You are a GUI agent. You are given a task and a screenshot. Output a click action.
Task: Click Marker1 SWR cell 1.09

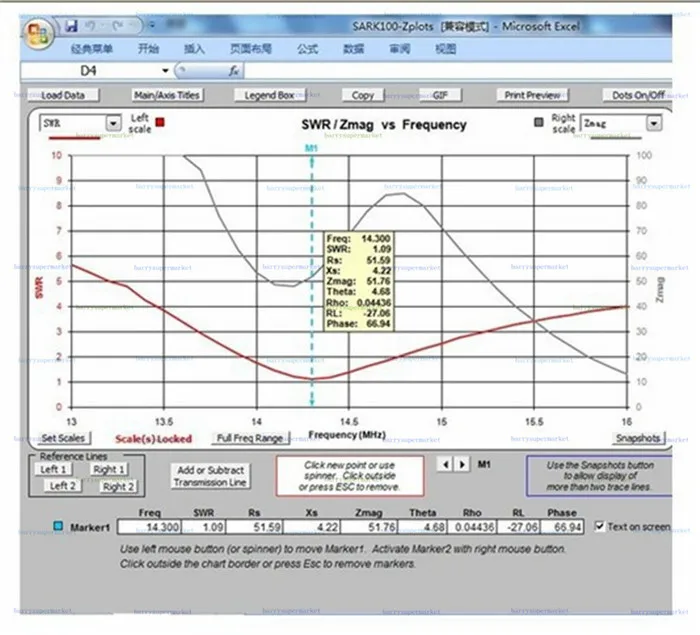[204, 527]
